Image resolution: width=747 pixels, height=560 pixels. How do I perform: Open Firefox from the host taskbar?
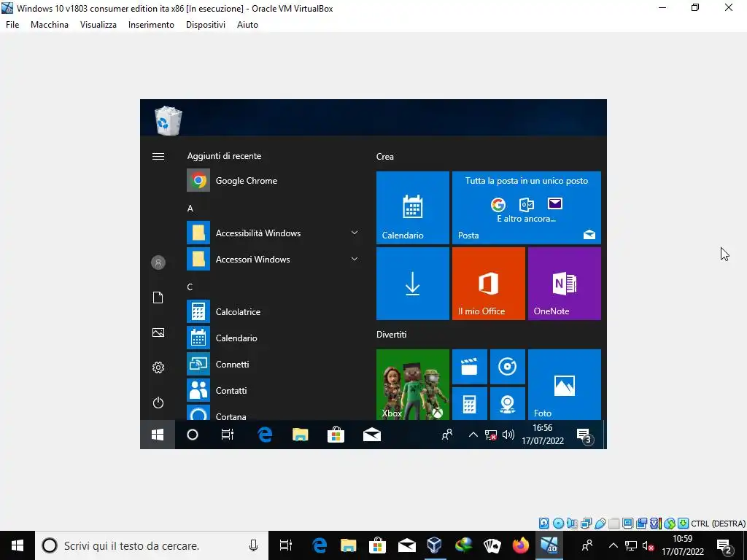(x=520, y=545)
